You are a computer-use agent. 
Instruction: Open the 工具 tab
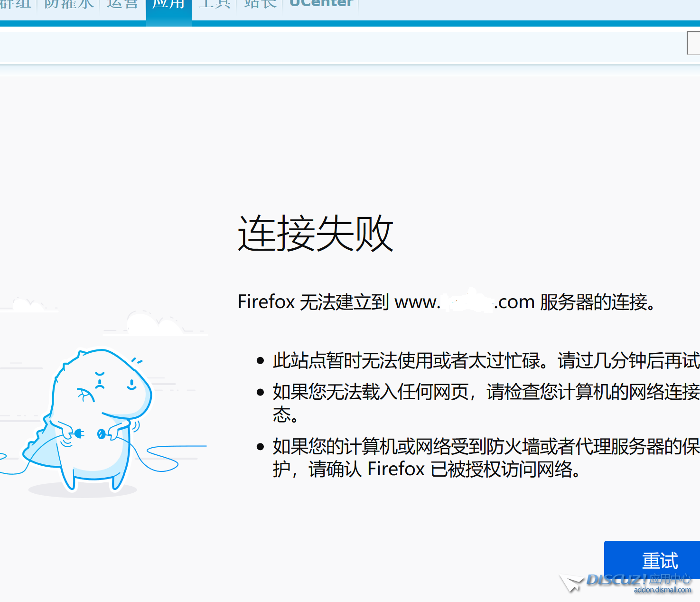[214, 4]
